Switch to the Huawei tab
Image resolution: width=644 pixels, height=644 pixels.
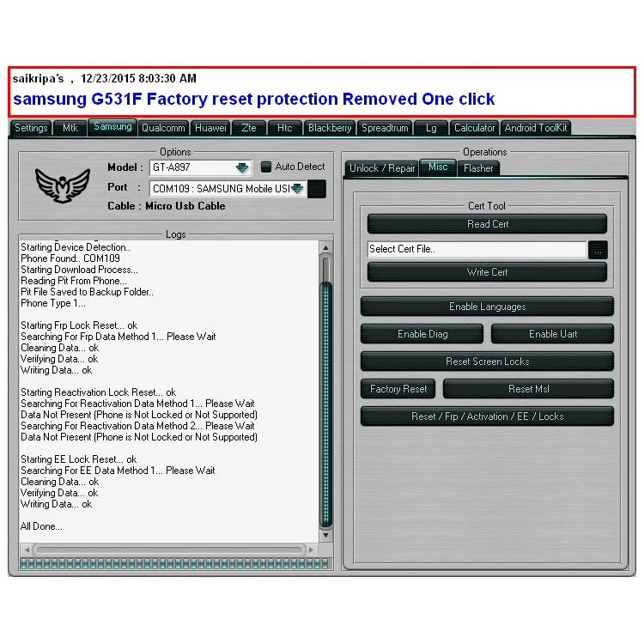pyautogui.click(x=210, y=128)
